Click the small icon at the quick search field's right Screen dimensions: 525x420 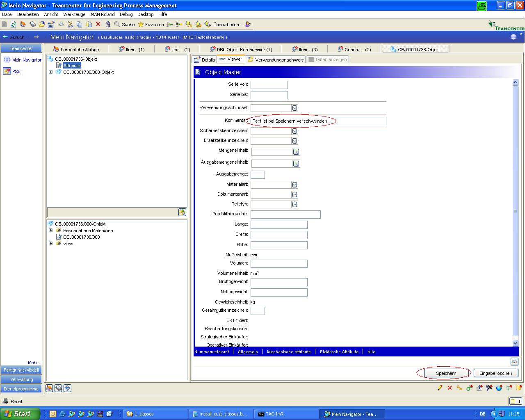pos(183,212)
